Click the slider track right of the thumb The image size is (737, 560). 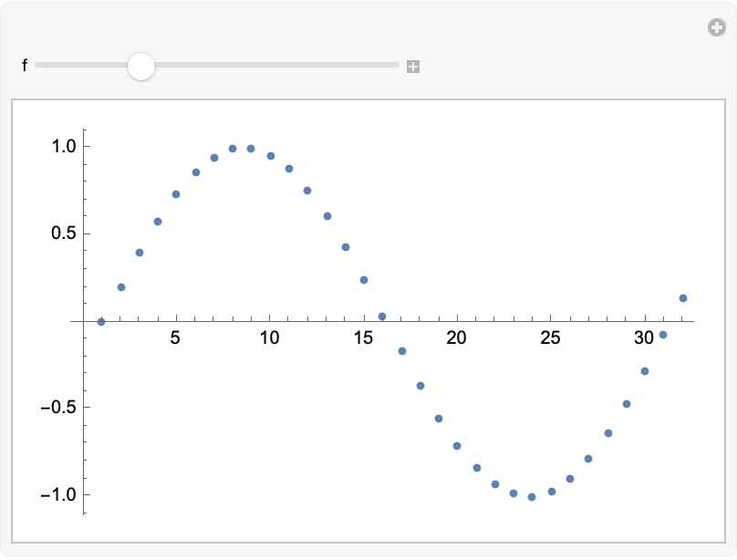(x=274, y=66)
